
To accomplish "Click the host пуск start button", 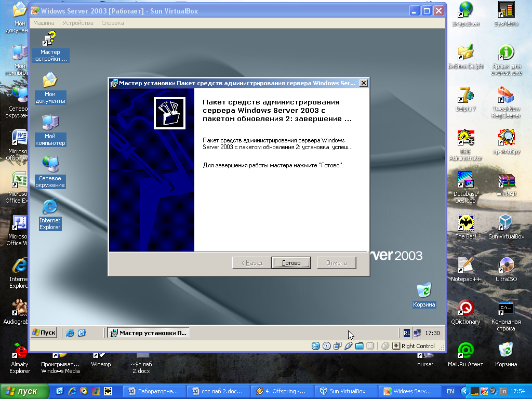I will [x=24, y=392].
